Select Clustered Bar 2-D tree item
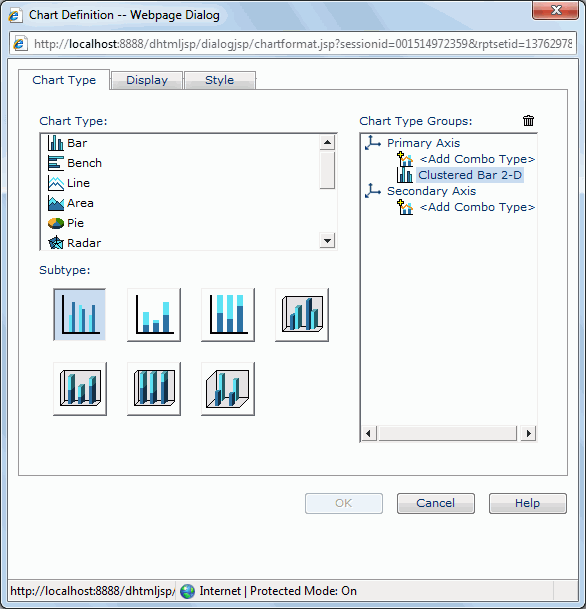Image resolution: width=586 pixels, height=609 pixels. pyautogui.click(x=470, y=175)
